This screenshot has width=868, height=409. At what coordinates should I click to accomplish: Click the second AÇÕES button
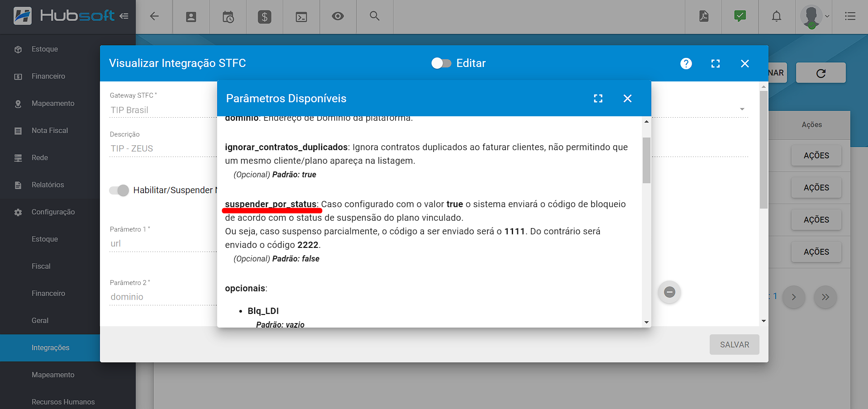(x=816, y=188)
